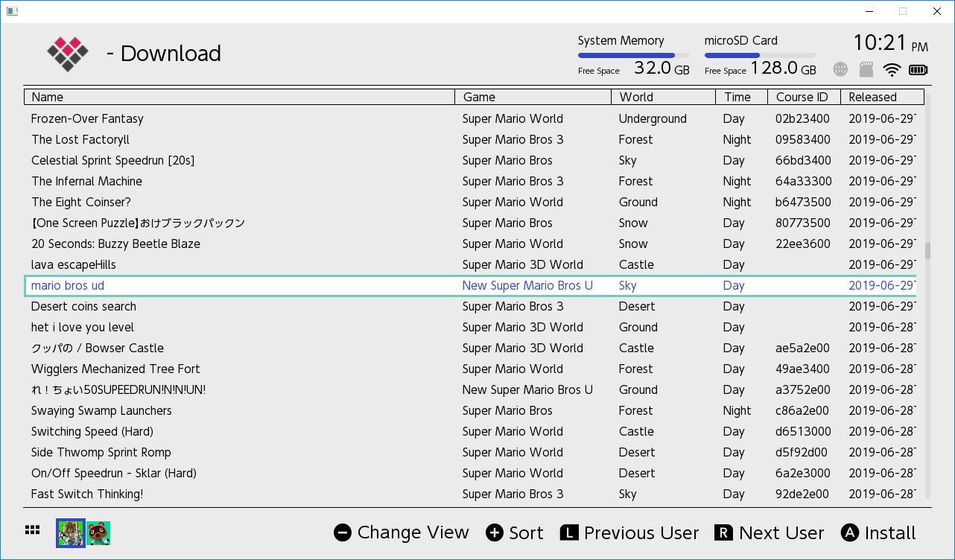Click the window title bar app icon

tap(12, 11)
